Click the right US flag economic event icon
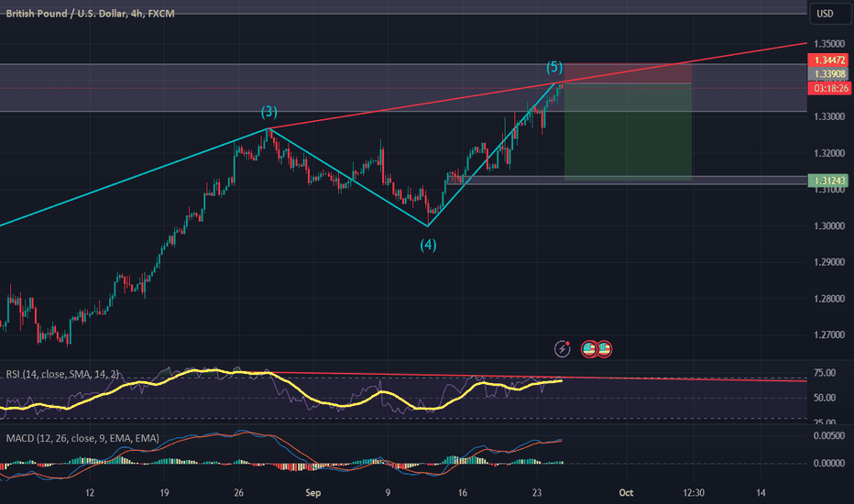Viewport: 854px width, 504px height. [x=604, y=349]
